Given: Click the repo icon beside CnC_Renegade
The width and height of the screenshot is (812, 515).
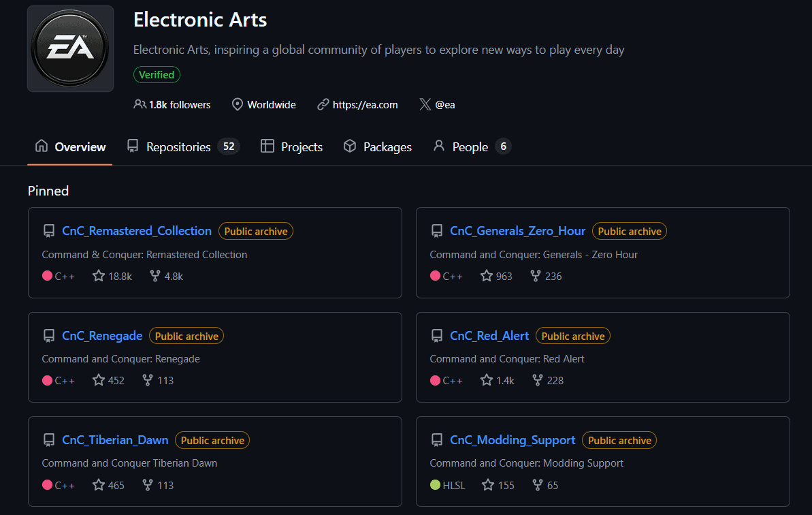Looking at the screenshot, I should click(x=49, y=336).
